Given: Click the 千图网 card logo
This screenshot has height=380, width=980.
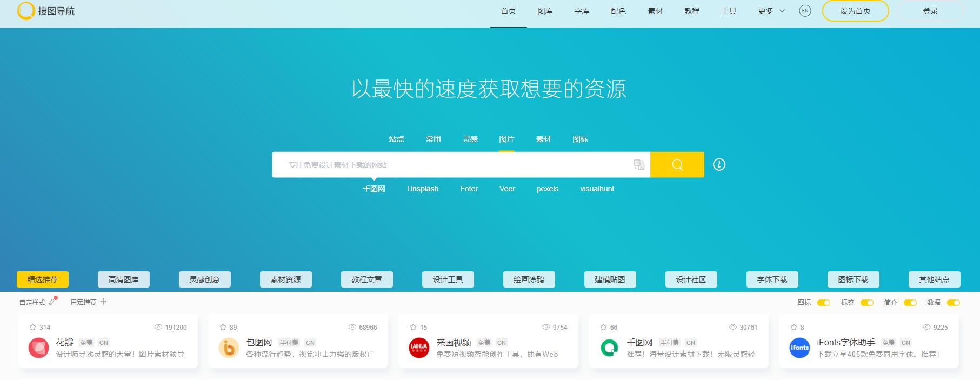Looking at the screenshot, I should tap(610, 348).
